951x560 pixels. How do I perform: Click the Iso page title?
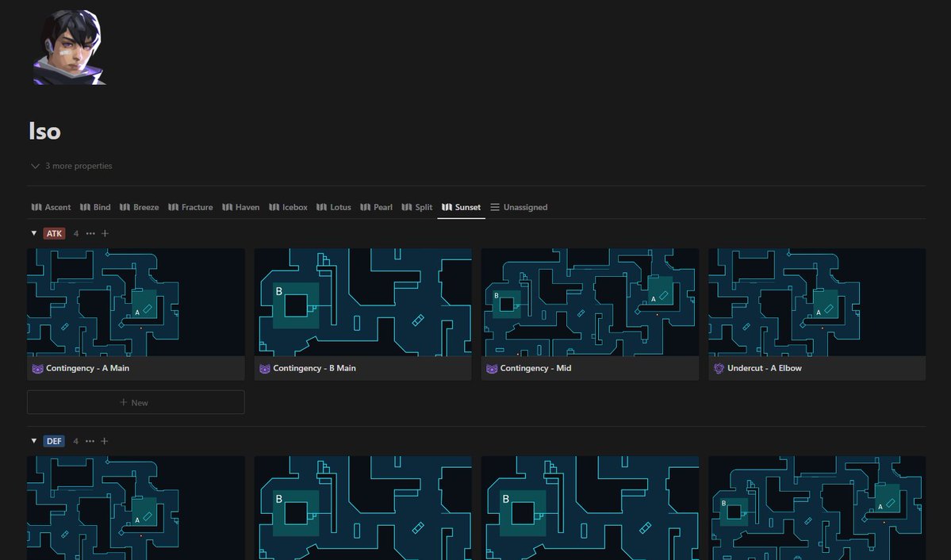(45, 131)
